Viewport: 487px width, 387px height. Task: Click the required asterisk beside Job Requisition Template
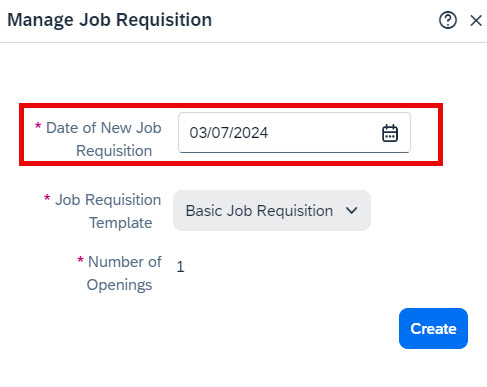tap(47, 198)
